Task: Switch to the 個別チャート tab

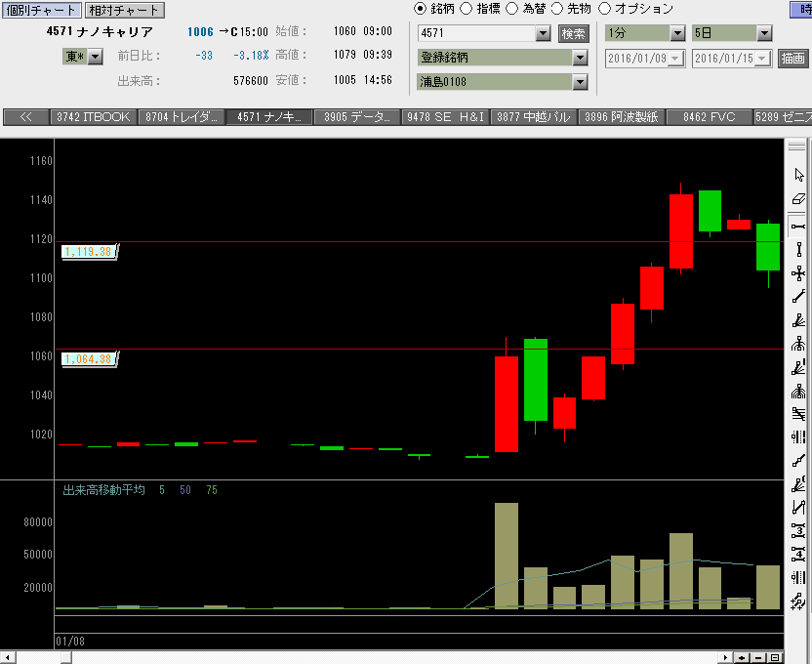Action: coord(41,10)
